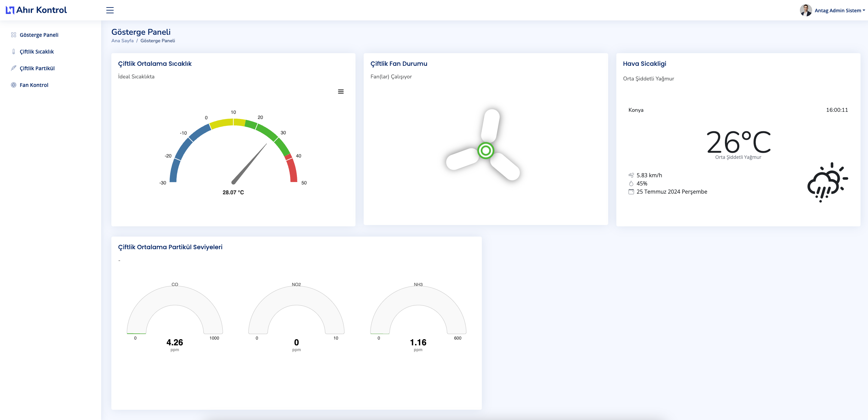Click the admin user avatar photo
This screenshot has width=868, height=420.
806,10
